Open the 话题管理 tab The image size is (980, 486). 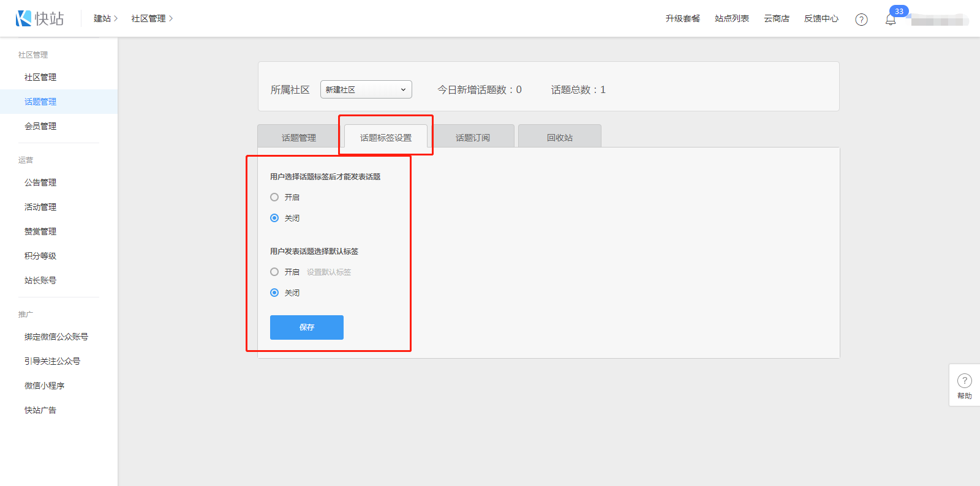pos(298,137)
